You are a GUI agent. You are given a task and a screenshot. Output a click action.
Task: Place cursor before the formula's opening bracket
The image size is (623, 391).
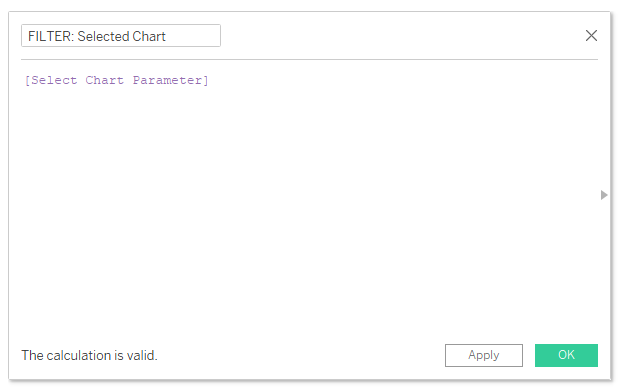point(25,80)
